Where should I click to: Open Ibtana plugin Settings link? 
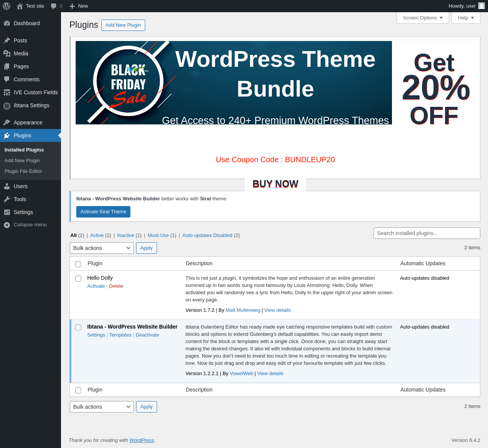96,335
